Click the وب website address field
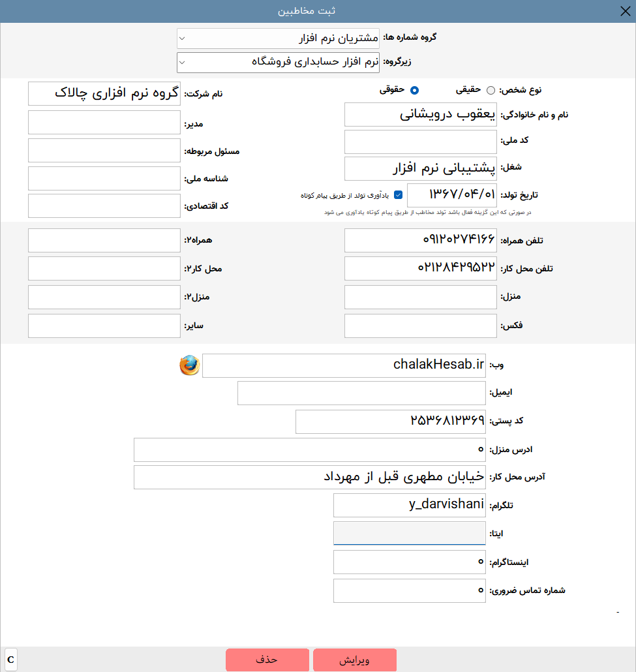Screen dimensions: 636x672 344,365
